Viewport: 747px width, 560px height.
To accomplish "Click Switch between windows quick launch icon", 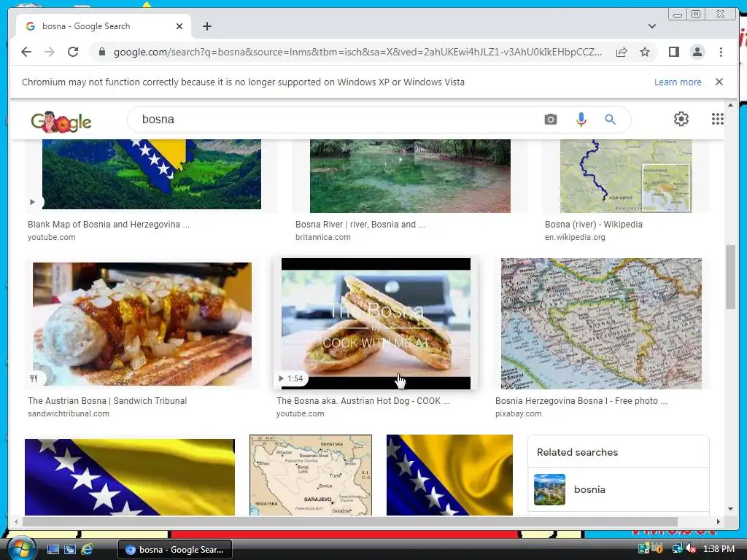I will point(69,550).
